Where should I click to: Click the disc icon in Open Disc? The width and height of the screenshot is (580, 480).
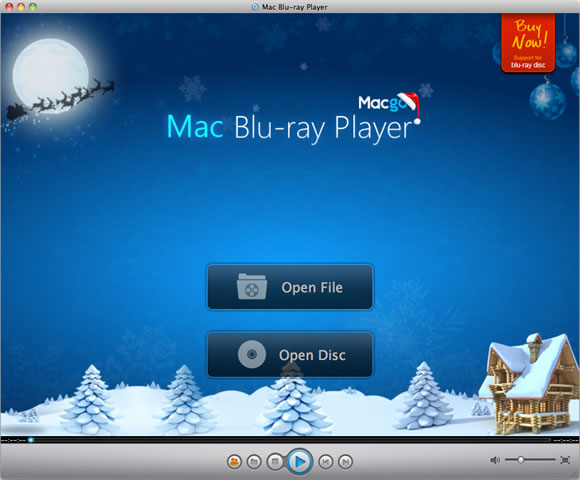(252, 355)
